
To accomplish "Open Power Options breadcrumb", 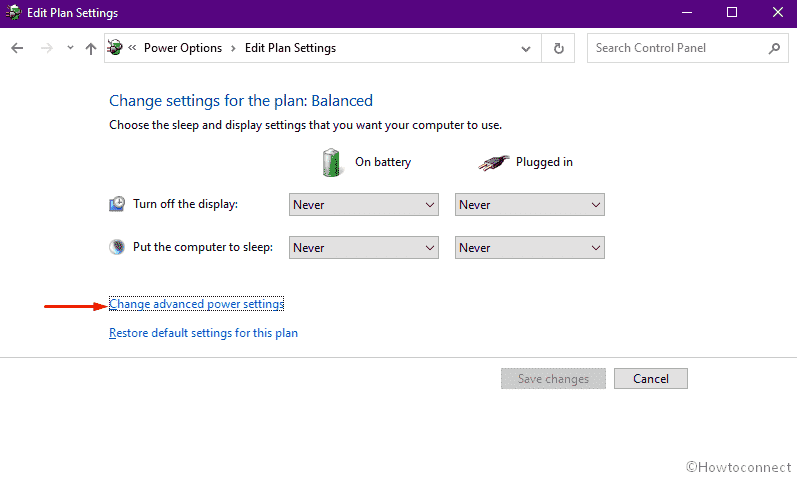I will point(183,48).
